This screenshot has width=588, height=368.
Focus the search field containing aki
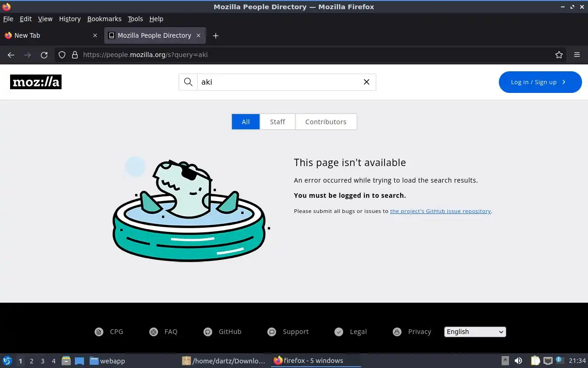coord(277,82)
